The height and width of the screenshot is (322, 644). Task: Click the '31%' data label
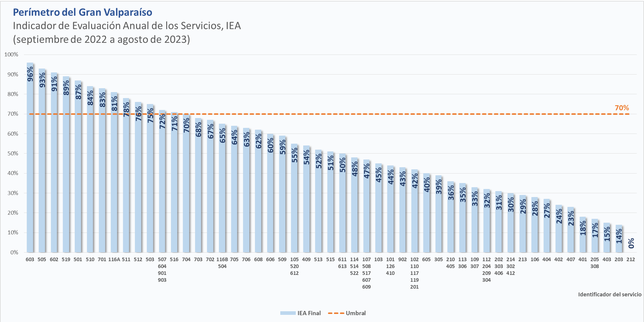point(499,202)
